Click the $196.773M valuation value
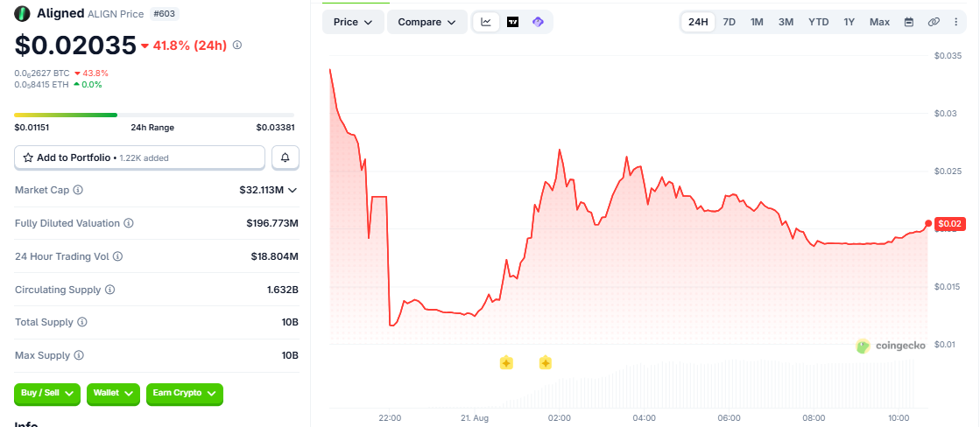This screenshot has height=427, width=980. pyautogui.click(x=272, y=223)
